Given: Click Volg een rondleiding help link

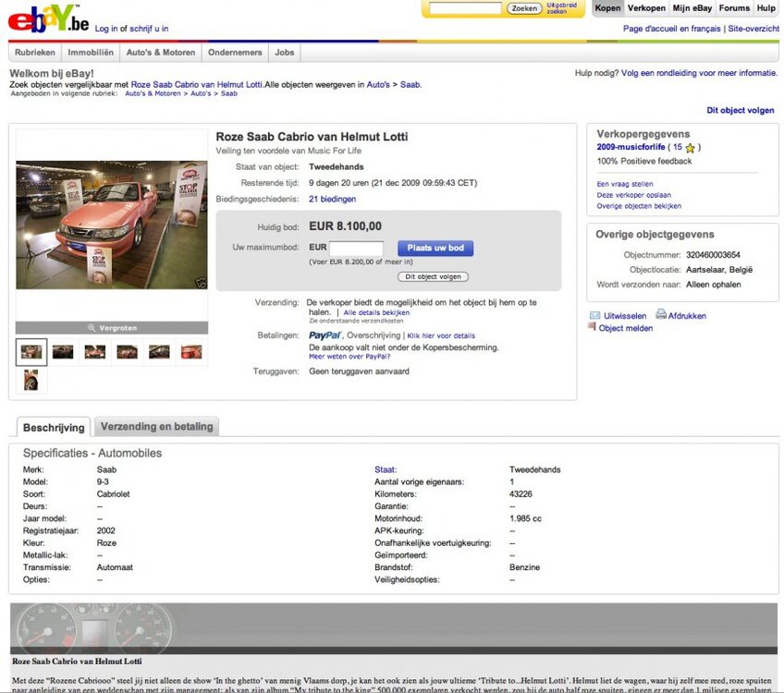Looking at the screenshot, I should [699, 73].
